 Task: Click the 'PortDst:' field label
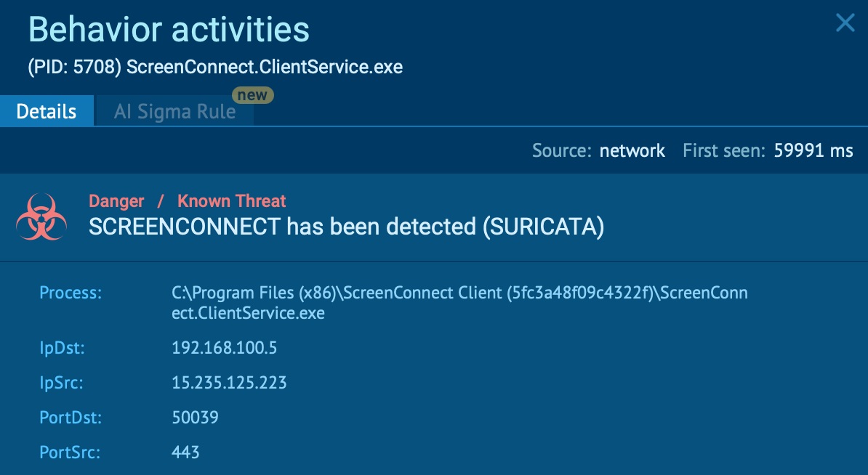coord(71,418)
